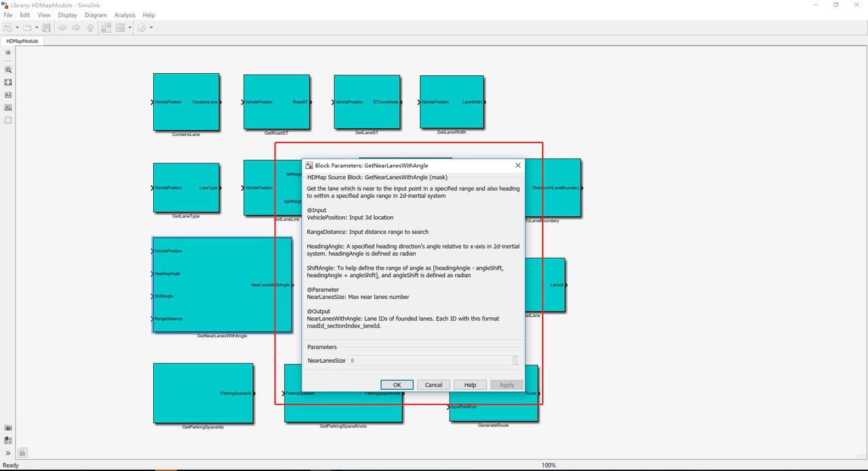Screen dimensions: 868x471
Task: Navigate Back with the left arrow icon
Action: coord(62,28)
